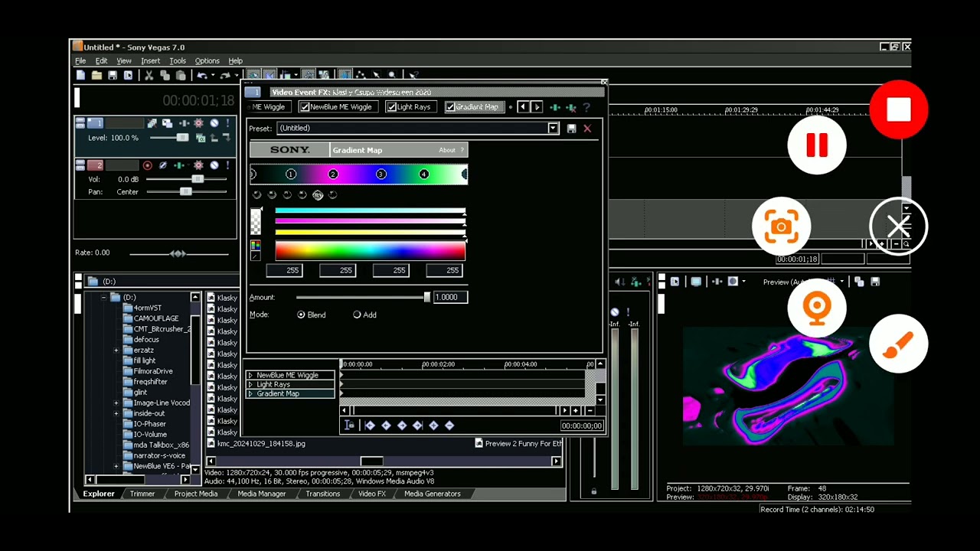Select the ME Wiggle chain button
Screen dimensions: 980x551
point(267,107)
